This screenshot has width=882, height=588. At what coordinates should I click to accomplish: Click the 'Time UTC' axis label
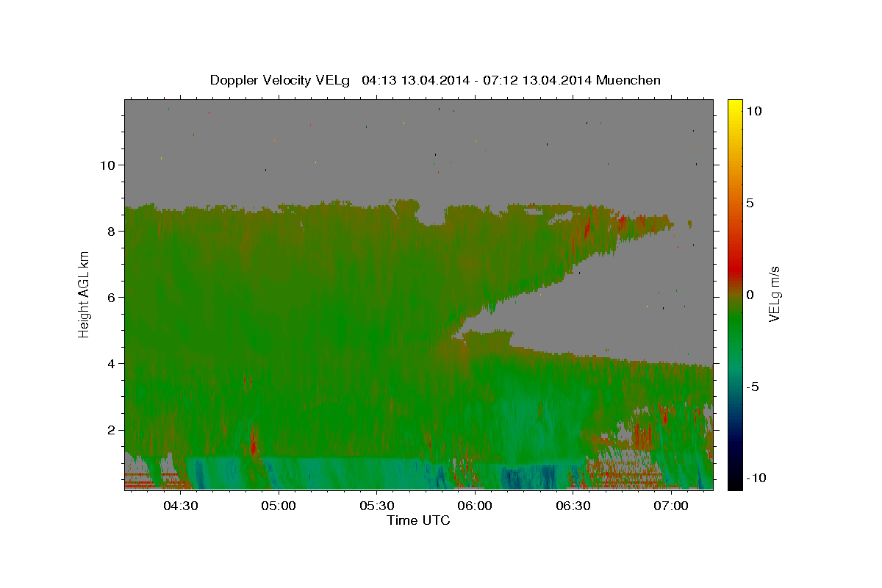point(418,520)
